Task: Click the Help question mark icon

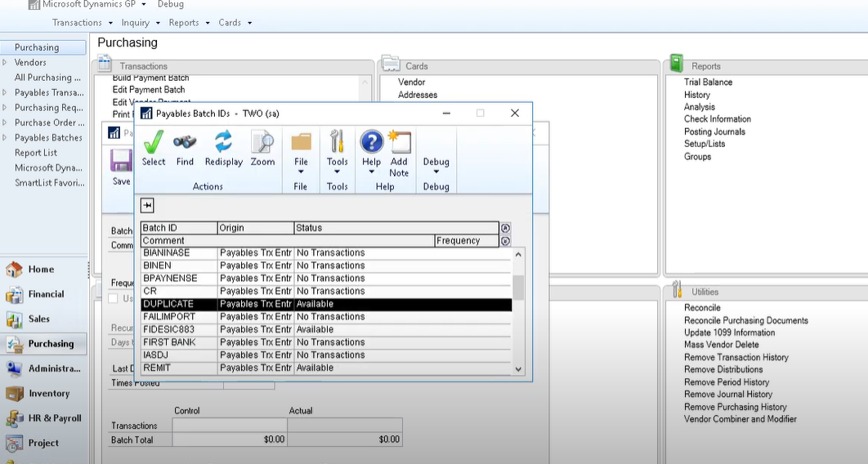Action: [371, 142]
